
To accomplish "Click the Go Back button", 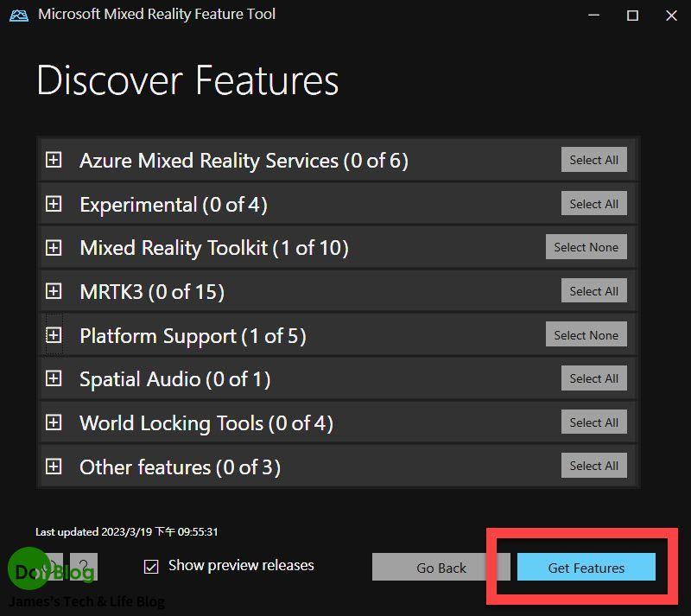I will pyautogui.click(x=441, y=567).
